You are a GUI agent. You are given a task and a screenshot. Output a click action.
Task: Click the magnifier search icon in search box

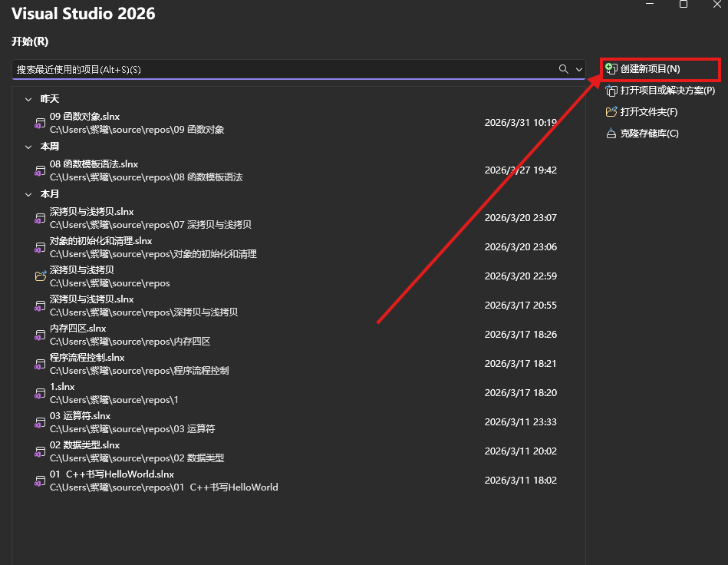(x=564, y=69)
